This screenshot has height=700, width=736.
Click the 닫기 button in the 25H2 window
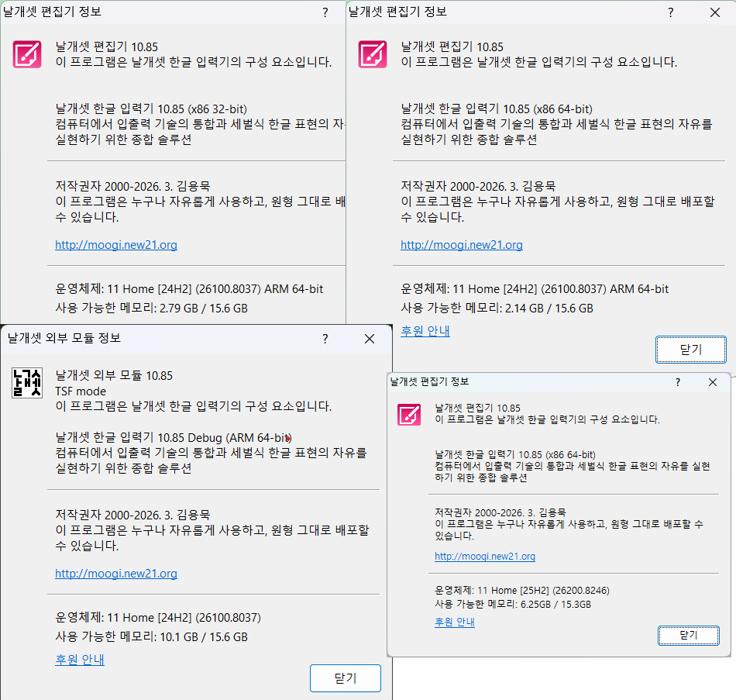tap(689, 636)
